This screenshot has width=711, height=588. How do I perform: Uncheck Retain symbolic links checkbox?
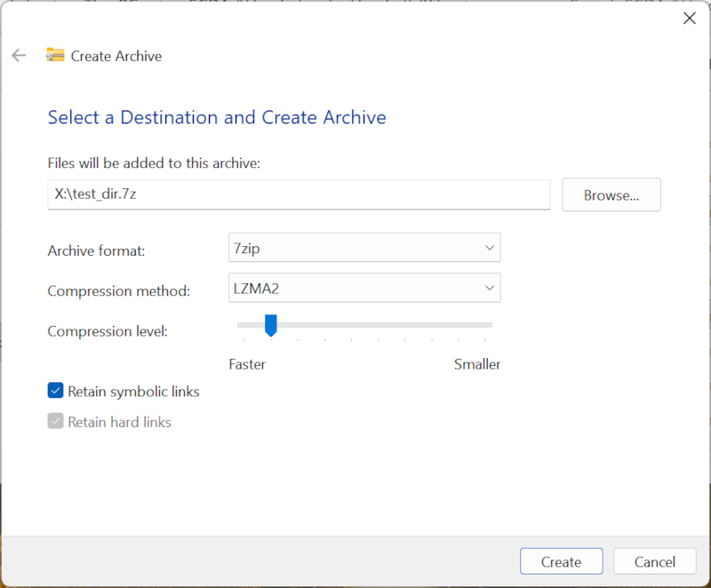[55, 391]
